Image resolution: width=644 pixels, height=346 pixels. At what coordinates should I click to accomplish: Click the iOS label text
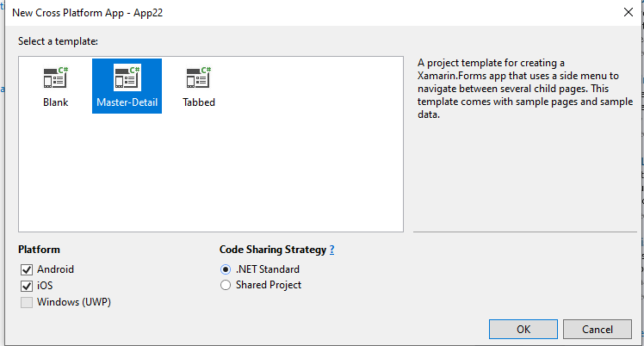[45, 286]
